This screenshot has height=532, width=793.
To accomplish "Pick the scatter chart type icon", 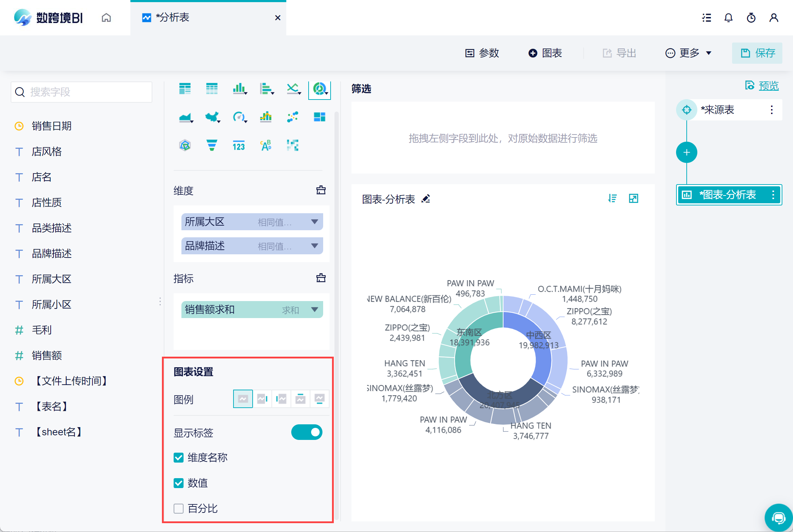I will click(x=292, y=117).
